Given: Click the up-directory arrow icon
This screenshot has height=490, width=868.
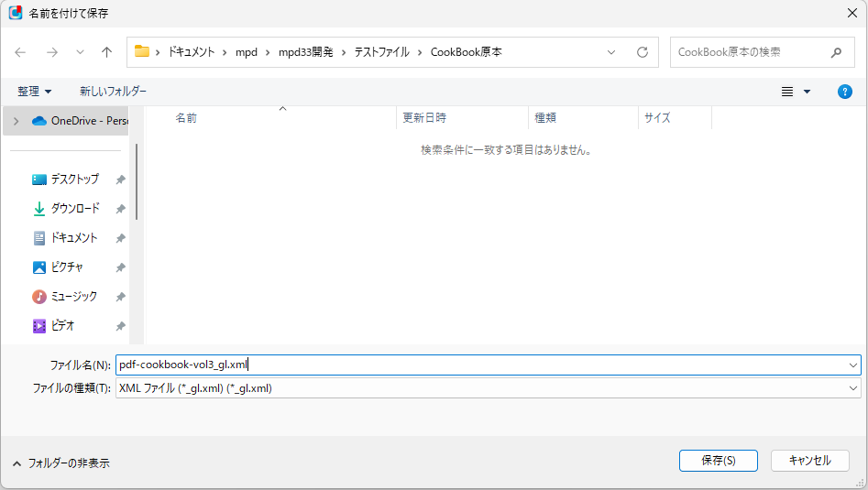Looking at the screenshot, I should click(x=106, y=52).
